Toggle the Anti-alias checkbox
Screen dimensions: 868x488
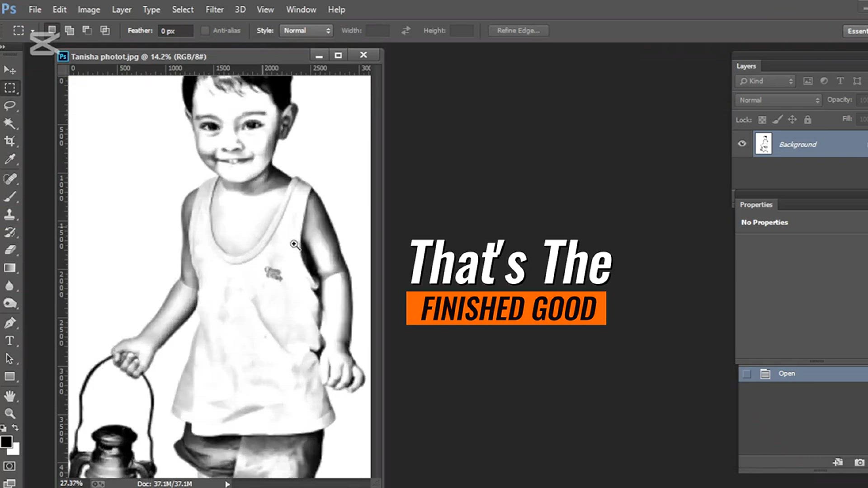point(205,30)
